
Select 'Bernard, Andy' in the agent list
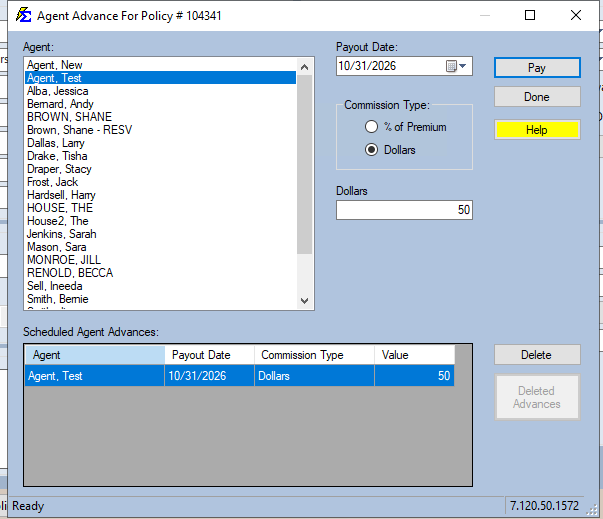click(x=160, y=104)
